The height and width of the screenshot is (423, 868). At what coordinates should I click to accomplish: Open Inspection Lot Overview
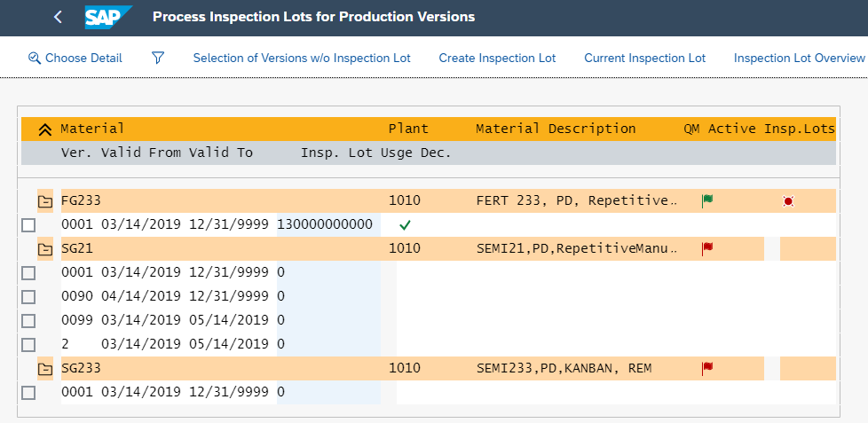click(x=800, y=58)
